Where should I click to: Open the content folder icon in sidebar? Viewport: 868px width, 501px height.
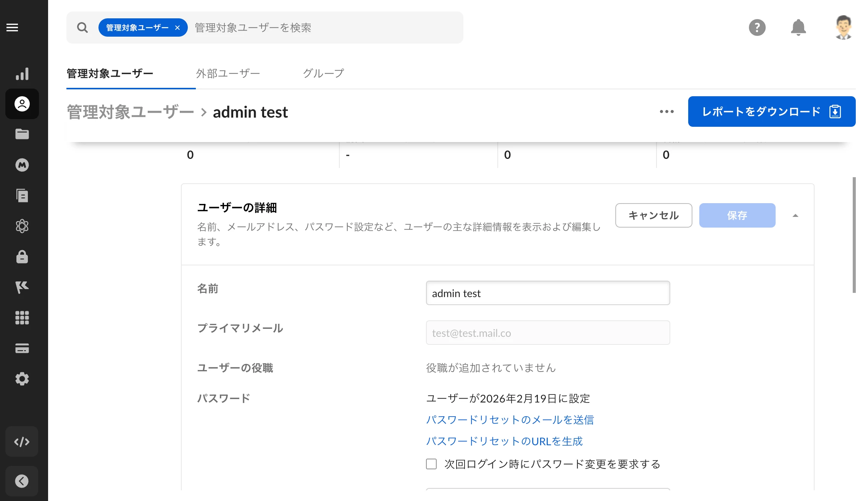click(22, 134)
